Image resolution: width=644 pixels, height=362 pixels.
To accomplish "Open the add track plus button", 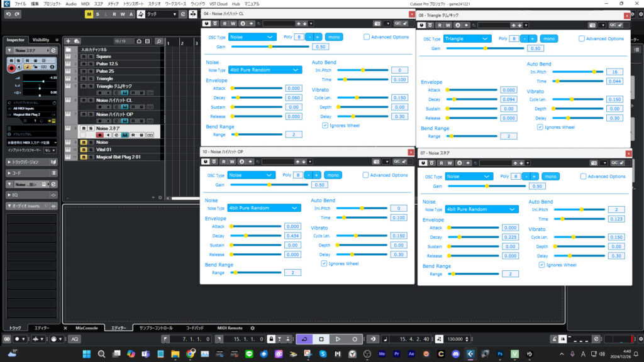I will click(68, 41).
